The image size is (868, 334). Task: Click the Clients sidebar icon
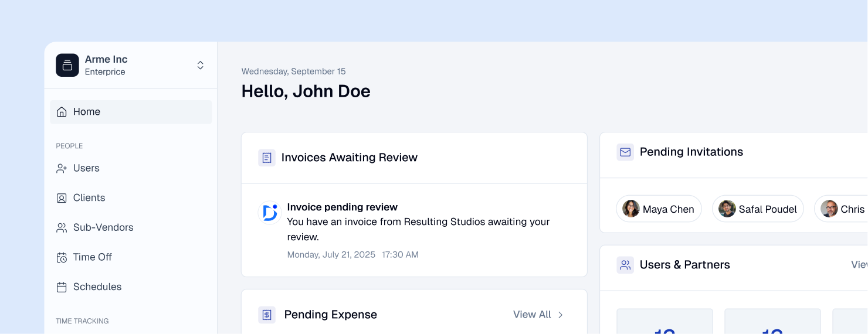(62, 198)
